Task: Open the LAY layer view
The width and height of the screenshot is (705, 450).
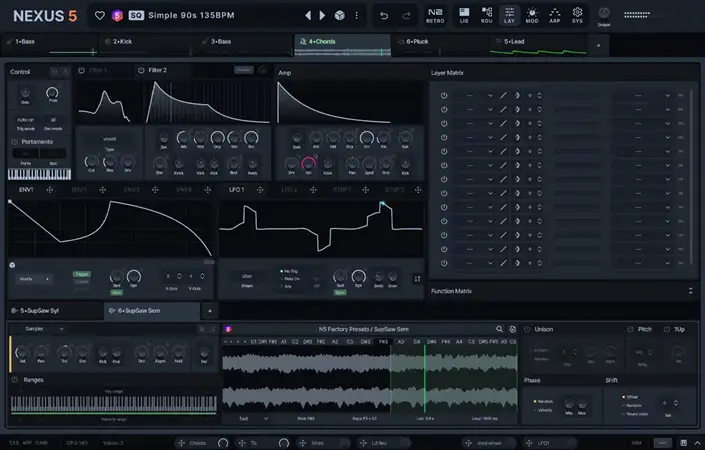Action: 509,15
